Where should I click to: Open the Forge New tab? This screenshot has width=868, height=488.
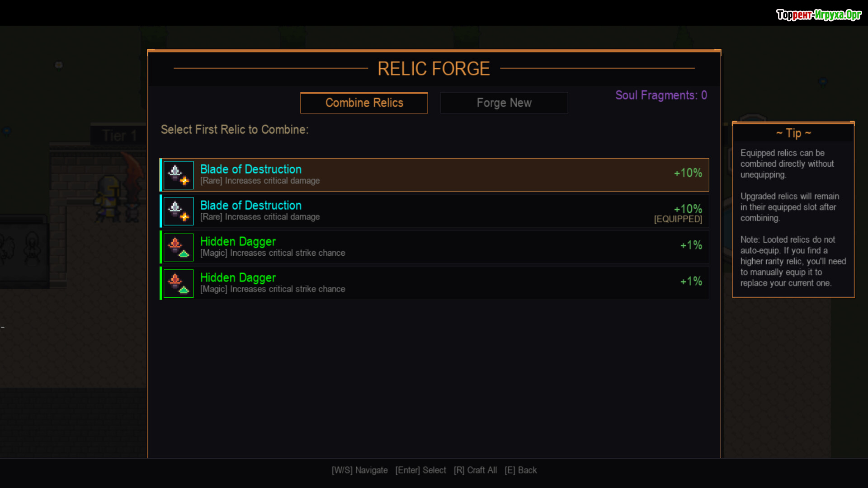[504, 103]
